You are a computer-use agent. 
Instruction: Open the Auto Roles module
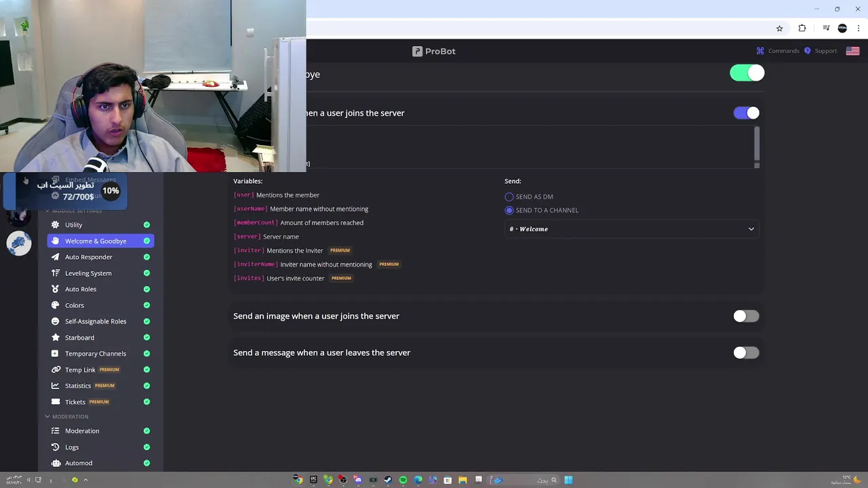(100, 289)
